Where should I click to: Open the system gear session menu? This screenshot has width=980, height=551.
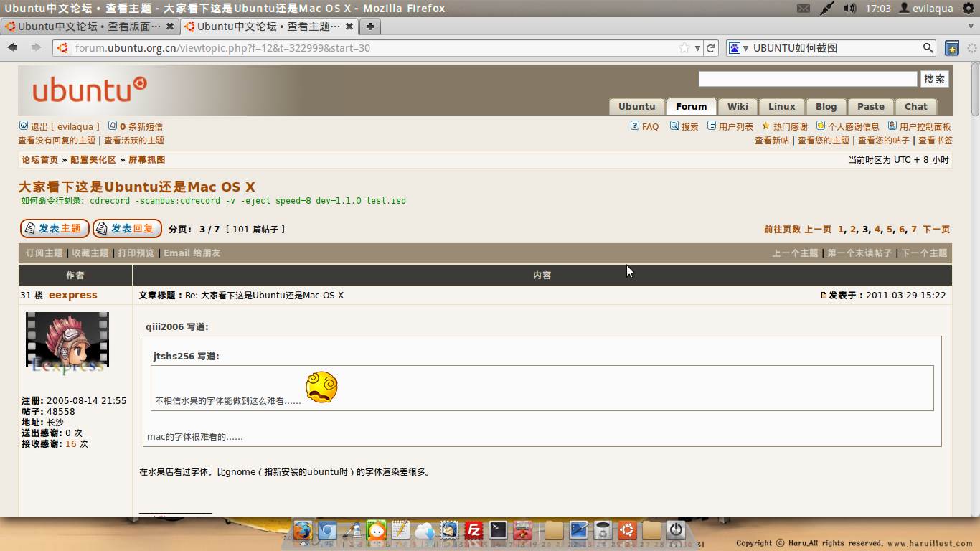click(968, 9)
